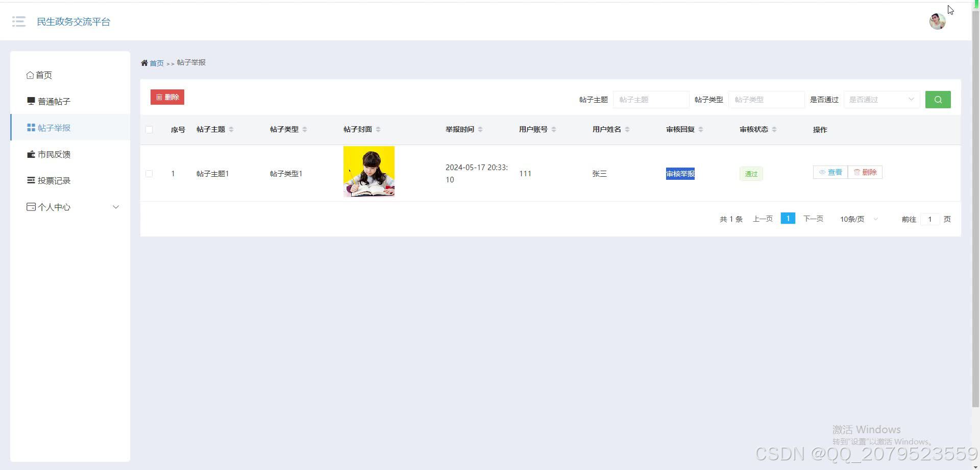Open 投票记录 in sidebar
Image resolution: width=980 pixels, height=470 pixels.
[70, 181]
